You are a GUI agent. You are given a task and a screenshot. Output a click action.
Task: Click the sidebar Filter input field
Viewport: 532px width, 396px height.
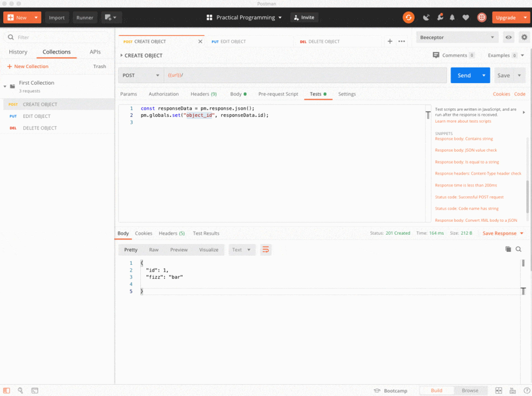click(x=57, y=37)
